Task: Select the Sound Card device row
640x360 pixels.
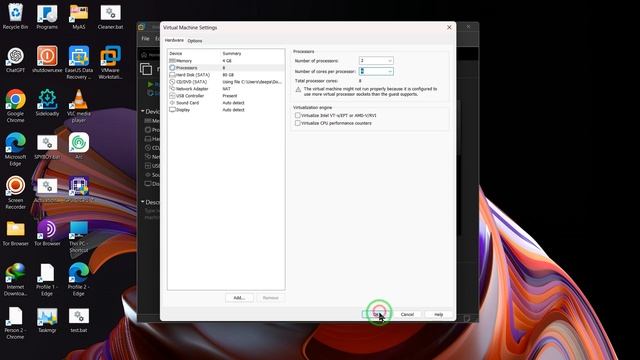Action: (x=226, y=103)
